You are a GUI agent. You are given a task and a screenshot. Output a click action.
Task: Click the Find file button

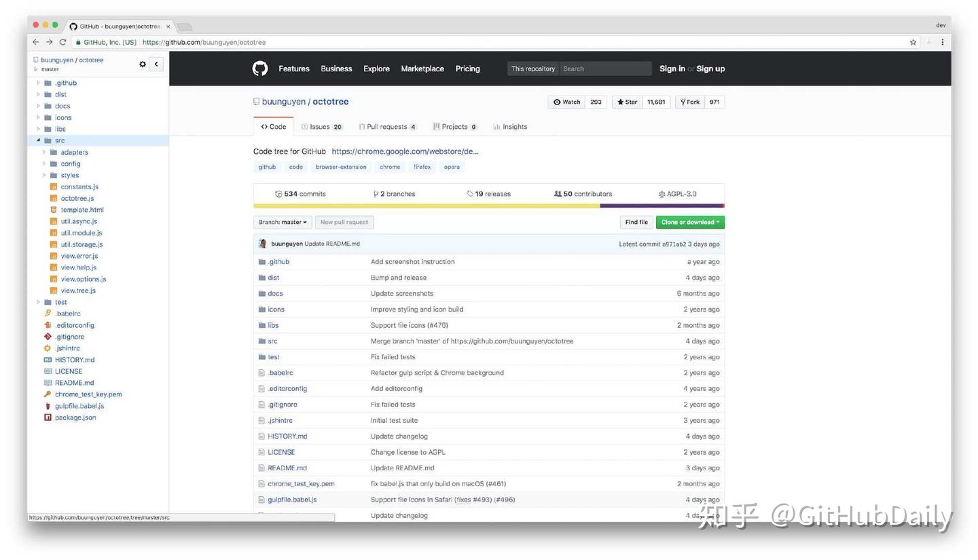(636, 222)
